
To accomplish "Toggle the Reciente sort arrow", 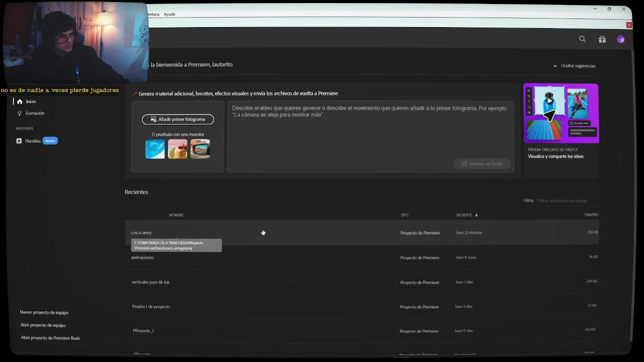I will 476,215.
